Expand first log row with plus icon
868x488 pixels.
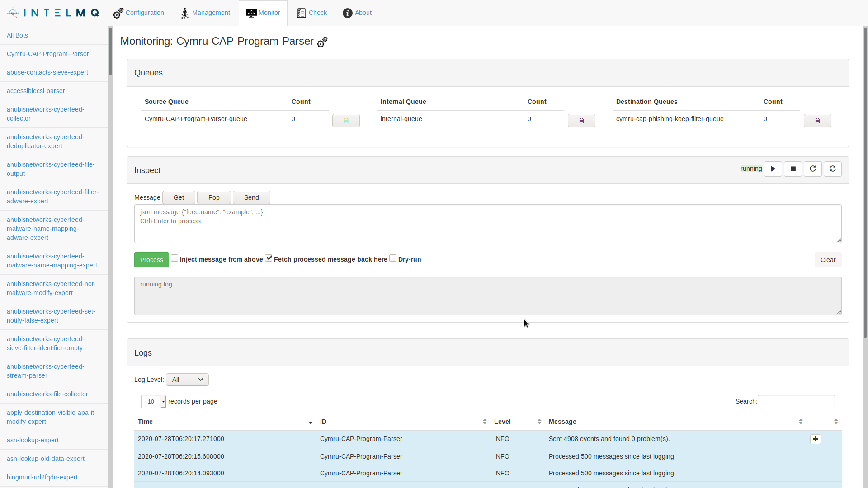coord(815,439)
